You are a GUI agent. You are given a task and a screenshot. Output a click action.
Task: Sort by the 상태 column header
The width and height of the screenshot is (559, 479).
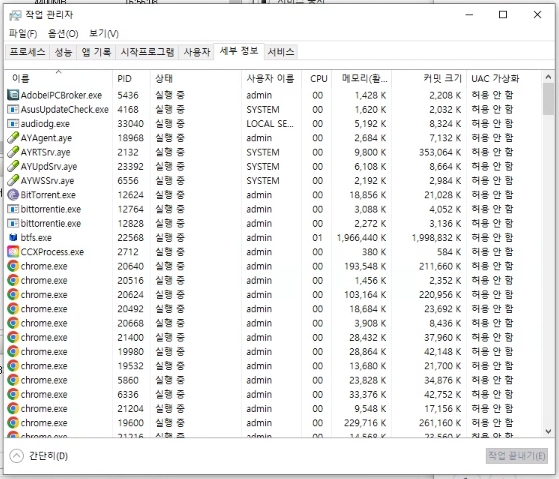(196, 78)
